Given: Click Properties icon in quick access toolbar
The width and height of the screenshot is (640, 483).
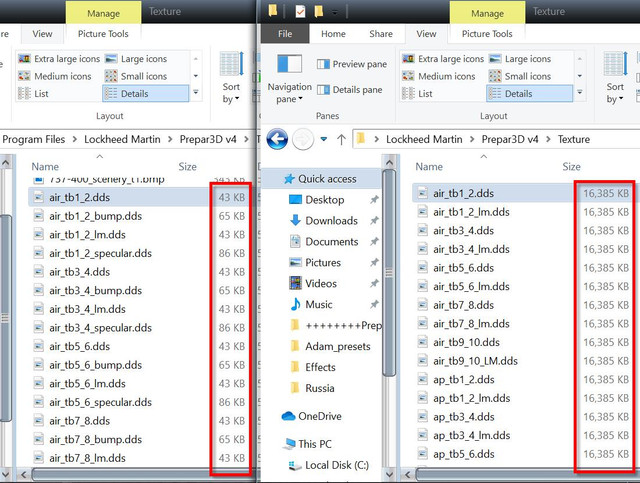Looking at the screenshot, I should (x=300, y=11).
